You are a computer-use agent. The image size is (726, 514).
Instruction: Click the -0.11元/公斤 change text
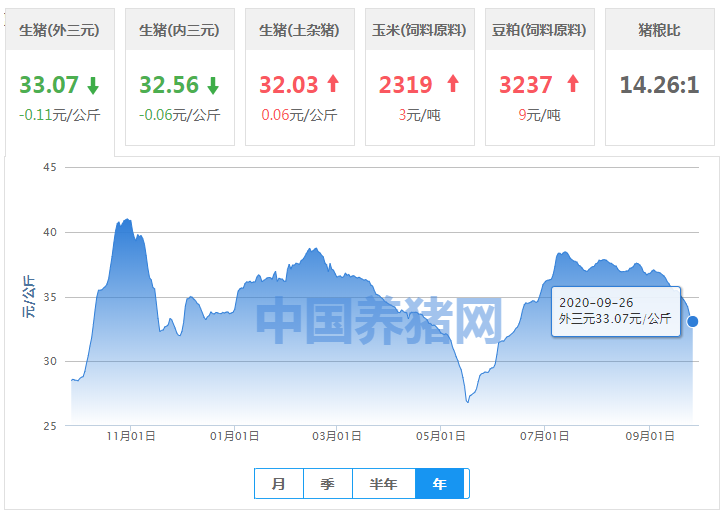[x=60, y=115]
